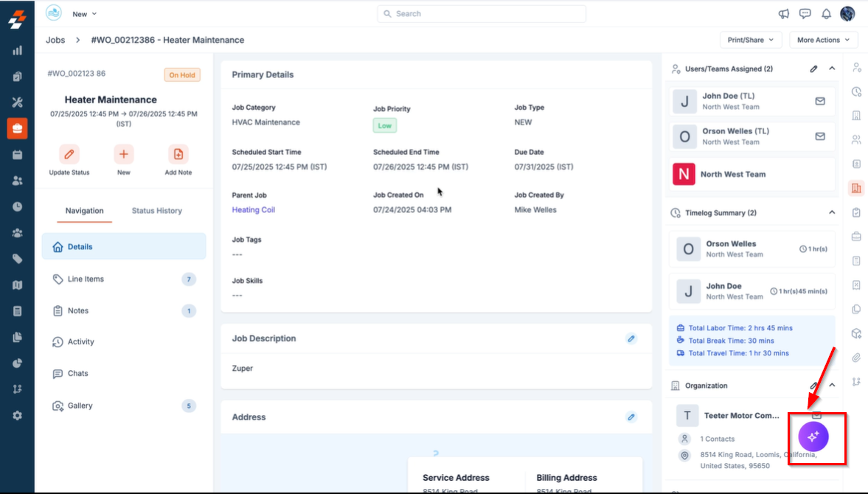Open the settings gear in left sidebar
Viewport: 868px width, 494px height.
point(17,415)
